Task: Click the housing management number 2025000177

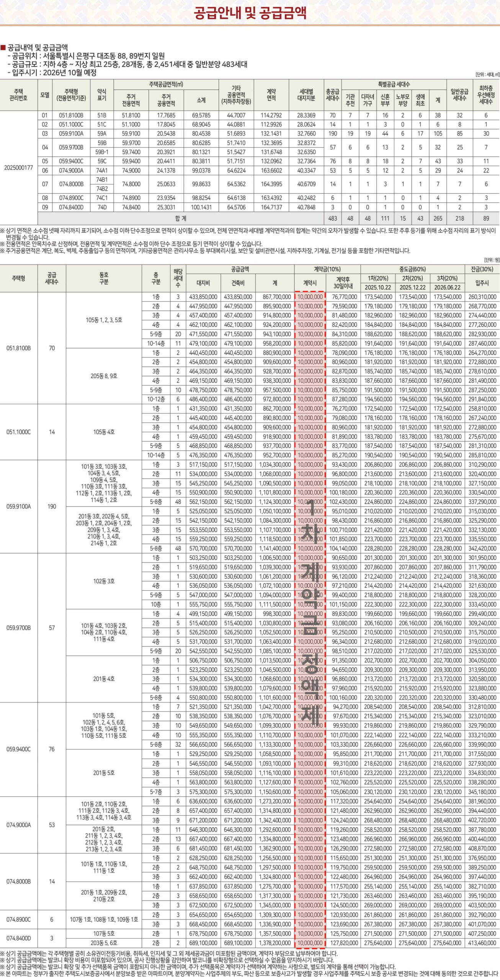Action: point(18,168)
